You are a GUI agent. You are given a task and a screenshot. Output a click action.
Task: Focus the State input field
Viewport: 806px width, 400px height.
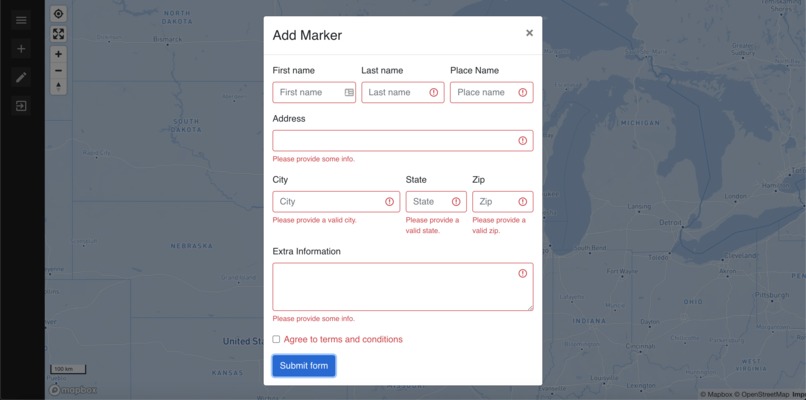(436, 202)
